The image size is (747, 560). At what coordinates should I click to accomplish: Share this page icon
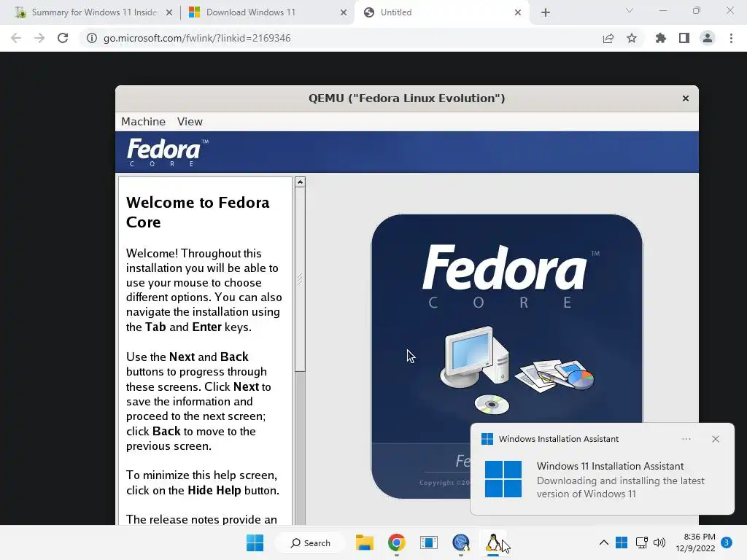(x=608, y=38)
